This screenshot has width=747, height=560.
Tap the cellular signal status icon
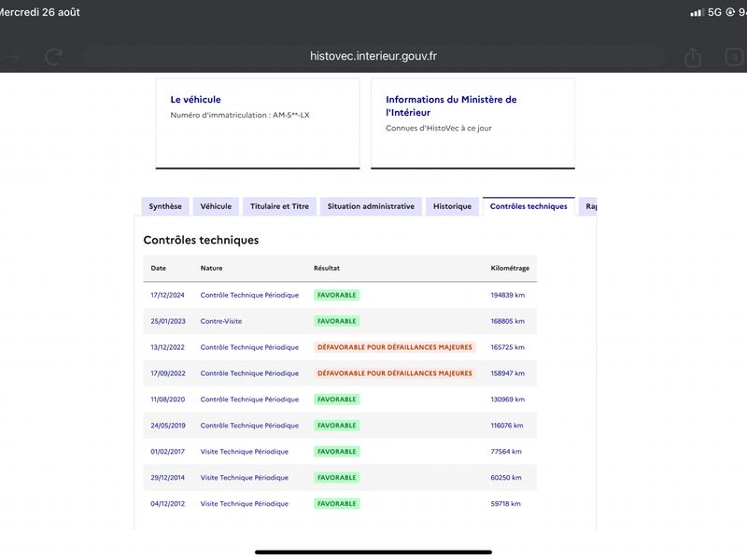click(697, 12)
